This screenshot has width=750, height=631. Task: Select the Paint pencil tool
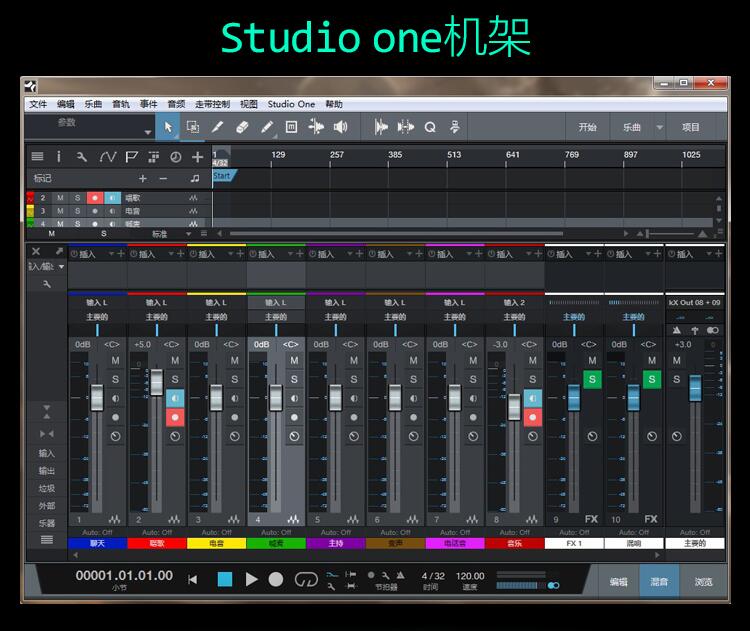pos(267,127)
